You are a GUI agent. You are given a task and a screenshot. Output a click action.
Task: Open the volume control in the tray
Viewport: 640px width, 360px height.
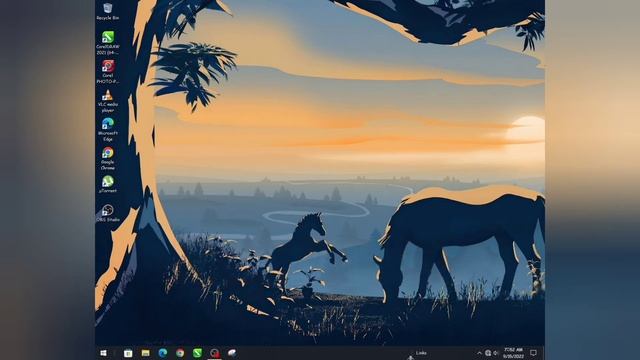pyautogui.click(x=496, y=353)
